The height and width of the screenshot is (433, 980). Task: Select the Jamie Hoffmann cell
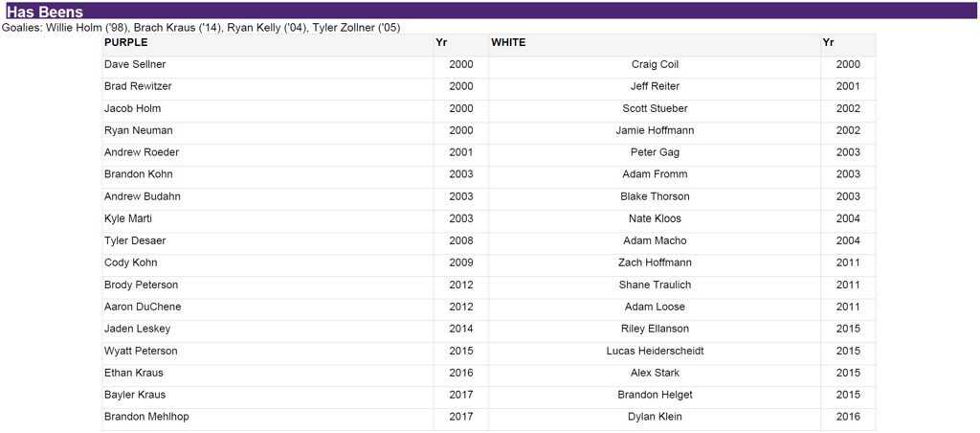[x=655, y=131]
